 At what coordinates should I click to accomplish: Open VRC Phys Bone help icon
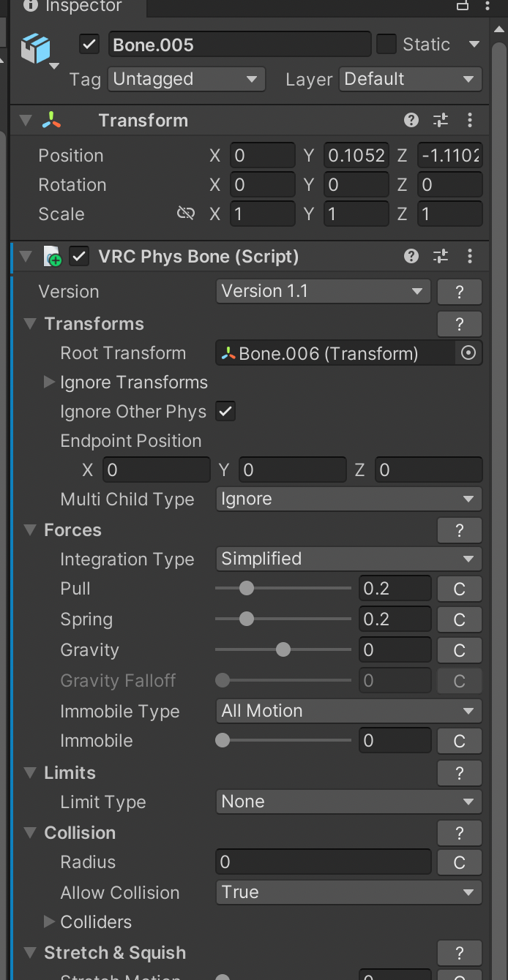pos(411,257)
